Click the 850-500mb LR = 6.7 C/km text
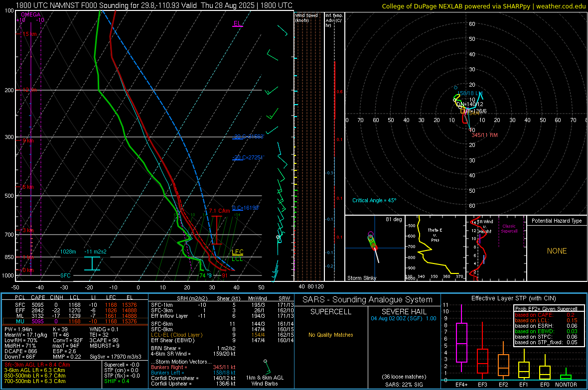 tap(35, 376)
